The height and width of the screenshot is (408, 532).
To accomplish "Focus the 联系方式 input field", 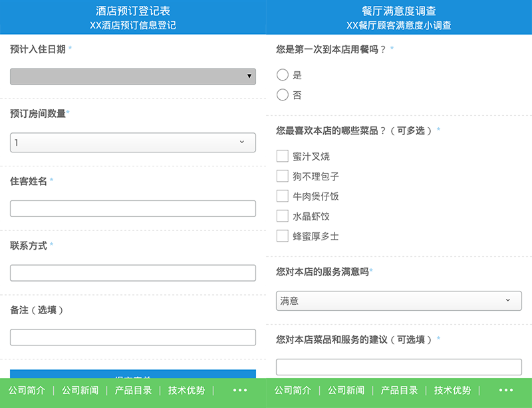I will click(133, 273).
